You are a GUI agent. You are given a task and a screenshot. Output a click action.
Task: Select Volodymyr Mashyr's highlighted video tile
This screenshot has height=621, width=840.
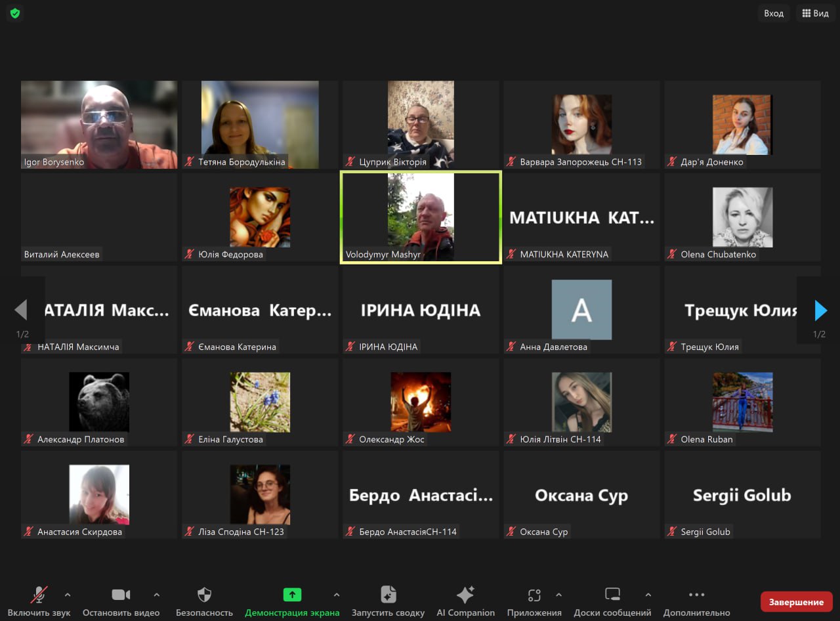point(421,217)
